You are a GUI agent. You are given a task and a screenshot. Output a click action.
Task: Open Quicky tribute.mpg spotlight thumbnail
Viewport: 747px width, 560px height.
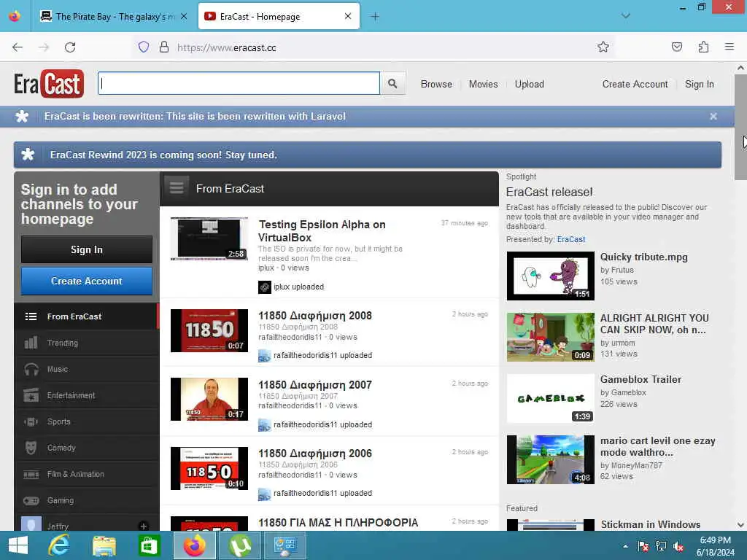point(550,276)
